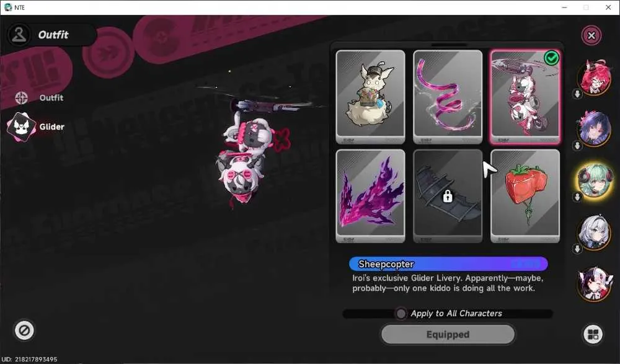Click download arrow under green-haired portrait
The image size is (620, 364).
pyautogui.click(x=577, y=197)
